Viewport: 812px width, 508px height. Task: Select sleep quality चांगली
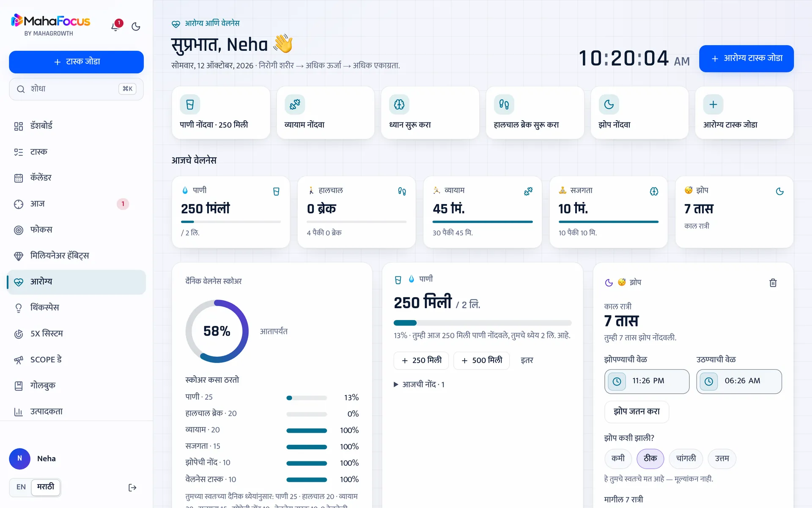(686, 458)
